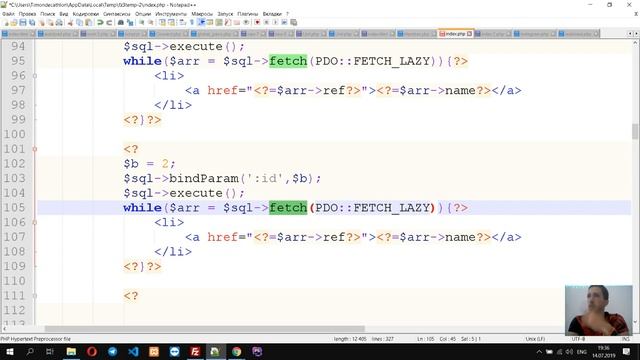Click the Open file toolbar icon
Screen dimensions: 640x360
pos(14,22)
